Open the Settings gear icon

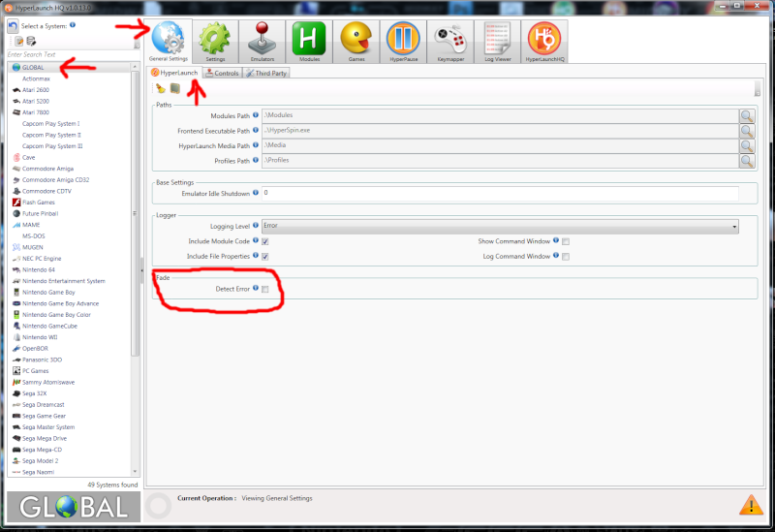215,42
